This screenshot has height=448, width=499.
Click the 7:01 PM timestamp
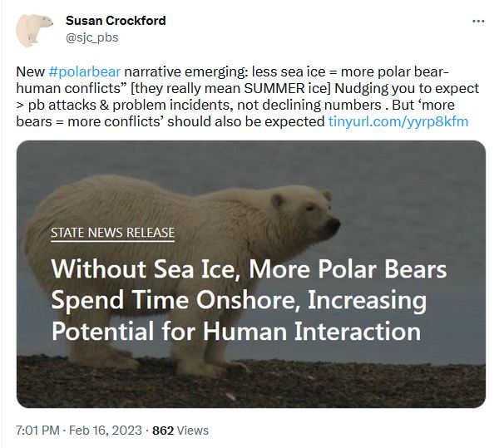coord(40,431)
